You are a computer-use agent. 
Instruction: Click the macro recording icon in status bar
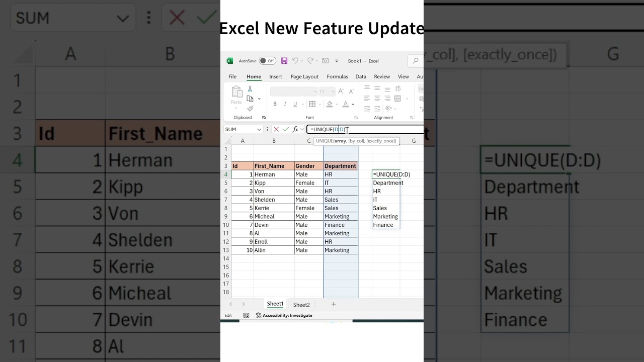[247, 315]
